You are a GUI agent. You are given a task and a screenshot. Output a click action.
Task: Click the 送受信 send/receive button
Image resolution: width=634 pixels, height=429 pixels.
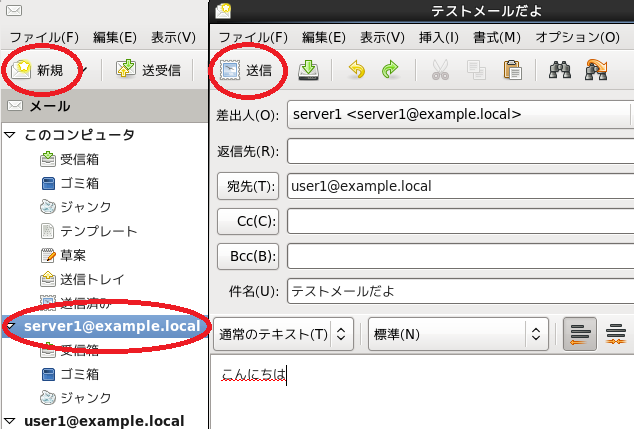pos(148,70)
